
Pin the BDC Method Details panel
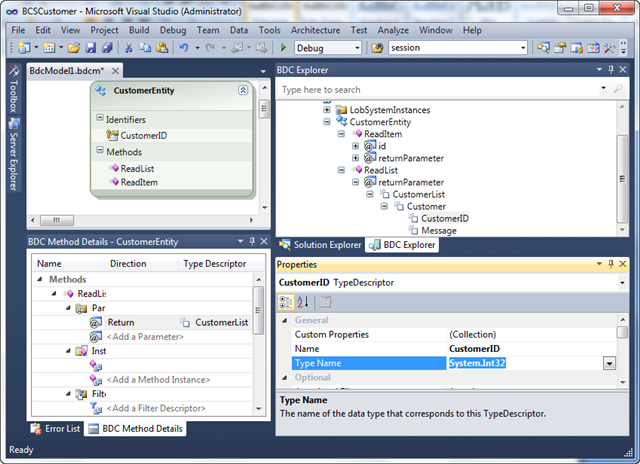(252, 241)
